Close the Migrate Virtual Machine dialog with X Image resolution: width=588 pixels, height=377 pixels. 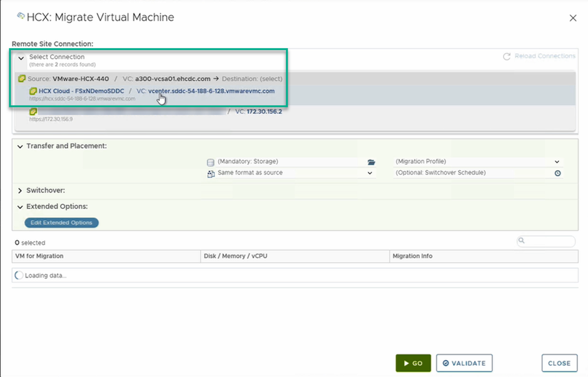[x=572, y=18]
